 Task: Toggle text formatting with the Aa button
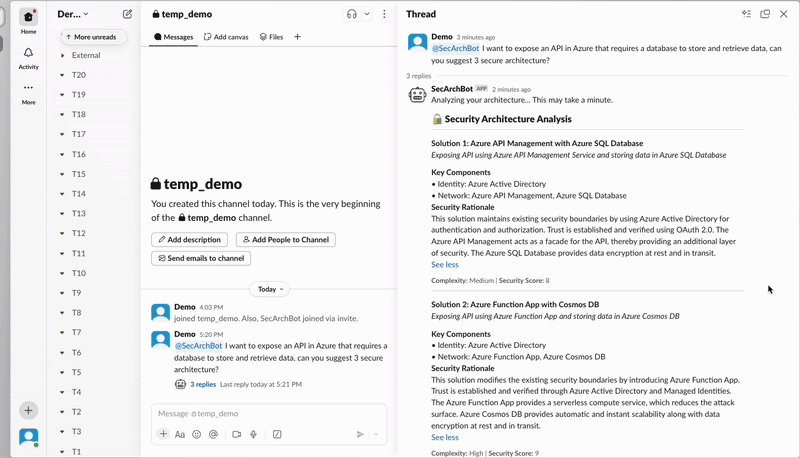tap(180, 435)
